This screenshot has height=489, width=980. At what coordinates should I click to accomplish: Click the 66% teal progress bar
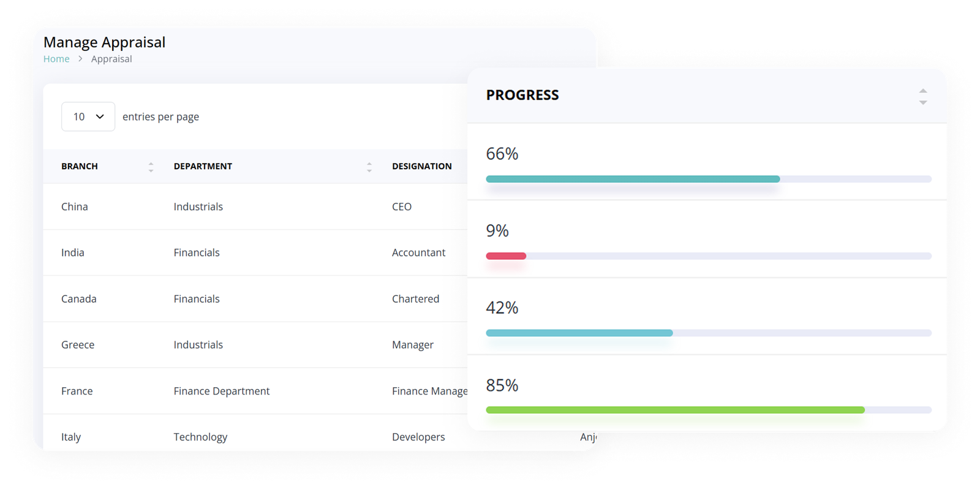coord(633,179)
